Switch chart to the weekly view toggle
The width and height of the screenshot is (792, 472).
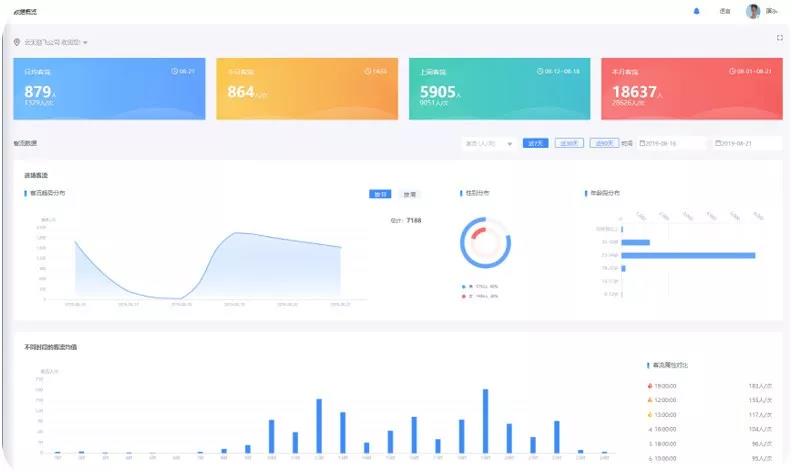(409, 194)
